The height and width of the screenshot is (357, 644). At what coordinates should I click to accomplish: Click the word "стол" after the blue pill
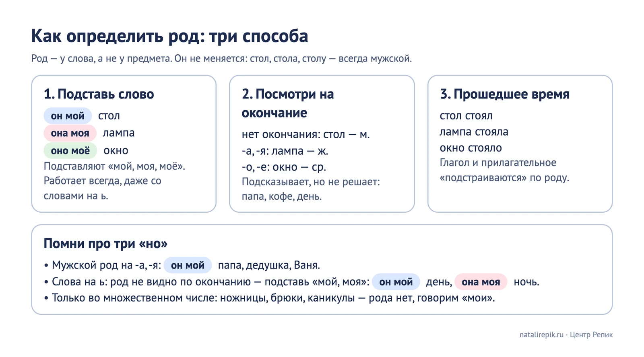click(x=109, y=116)
